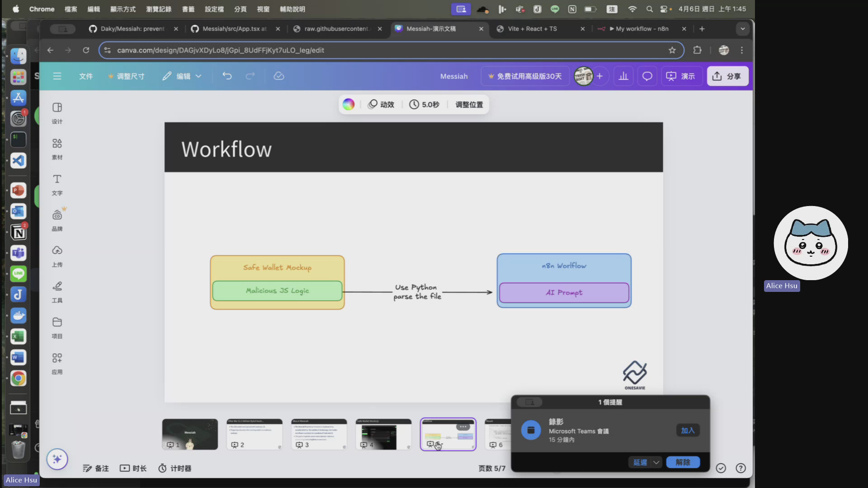Open the Chrome tab search dropdown
The width and height of the screenshot is (868, 488).
742,28
